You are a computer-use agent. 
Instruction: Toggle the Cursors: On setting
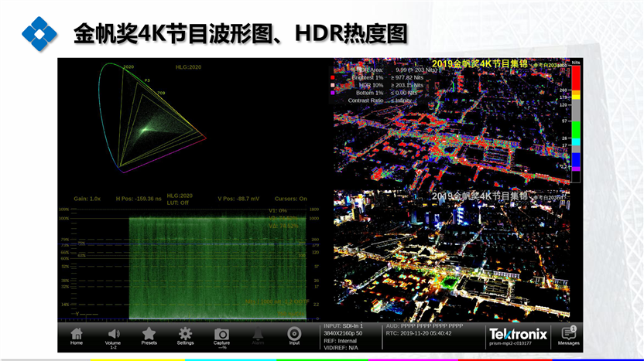[x=291, y=199]
